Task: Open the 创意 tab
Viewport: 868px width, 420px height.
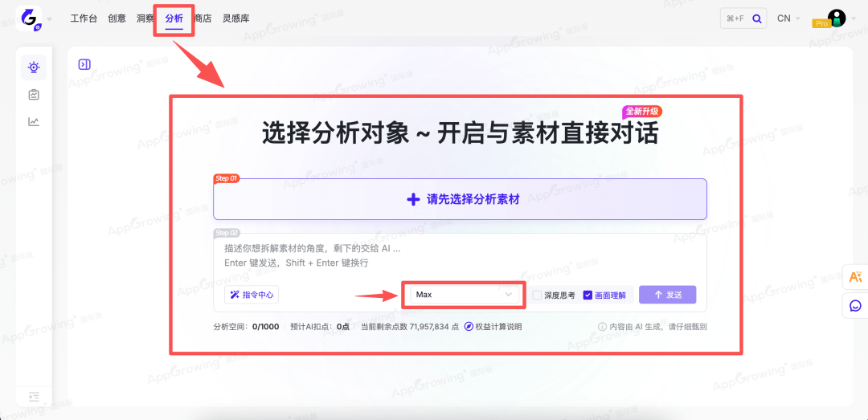Action: pos(117,18)
